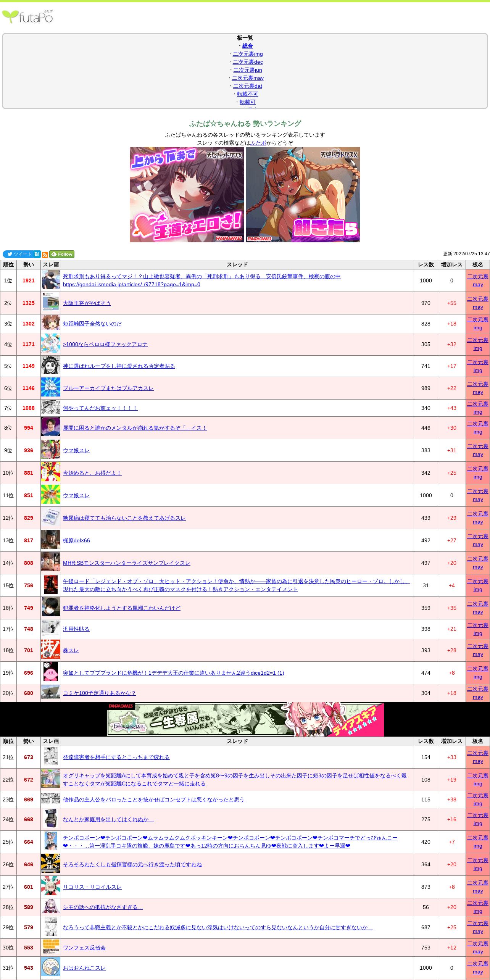This screenshot has width=490, height=980.
Task: Open thread ブルーアーカイブまたはブルアカスレ
Action: (x=108, y=388)
